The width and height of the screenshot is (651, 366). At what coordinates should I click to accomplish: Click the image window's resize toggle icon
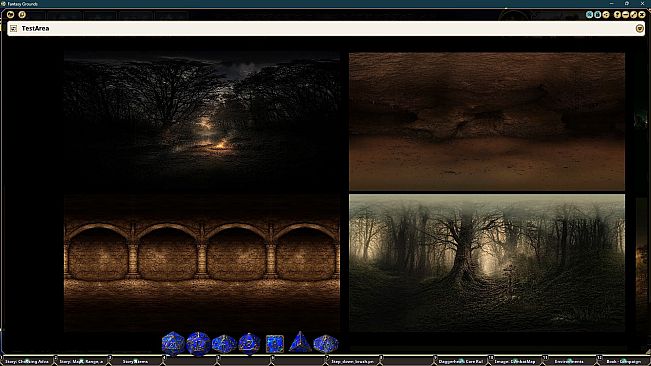(x=634, y=15)
